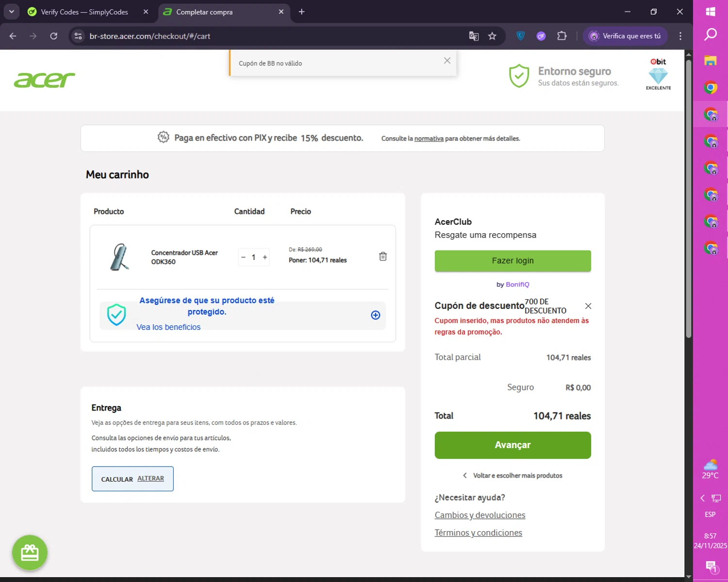The width and height of the screenshot is (728, 582).
Task: Click the ESP language indicator
Action: [710, 515]
